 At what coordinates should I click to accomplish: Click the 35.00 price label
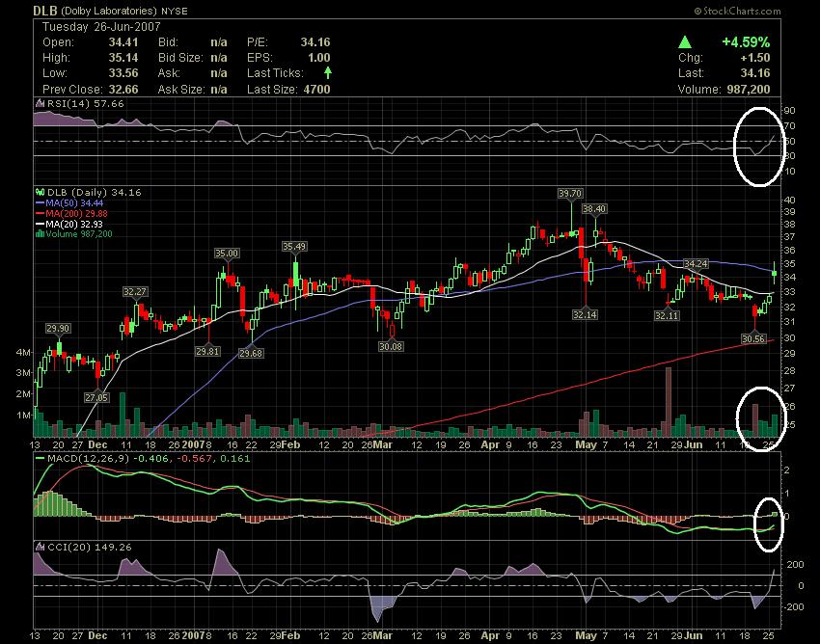[x=227, y=254]
